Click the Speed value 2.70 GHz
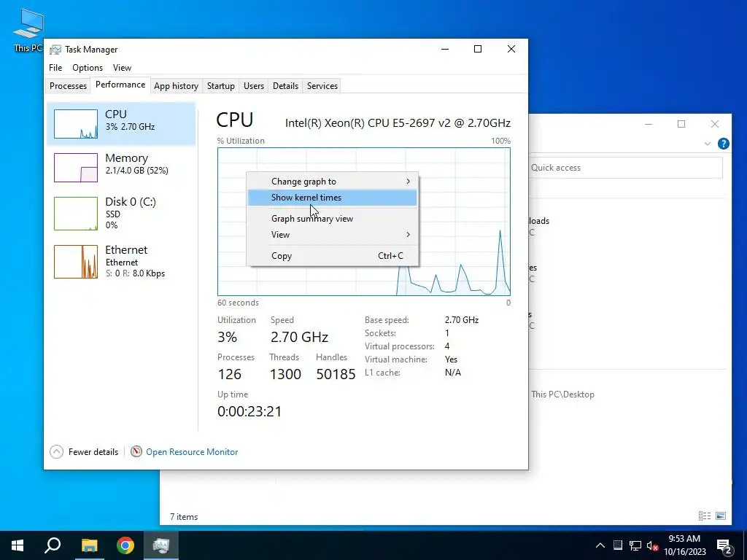747x560 pixels. (299, 337)
